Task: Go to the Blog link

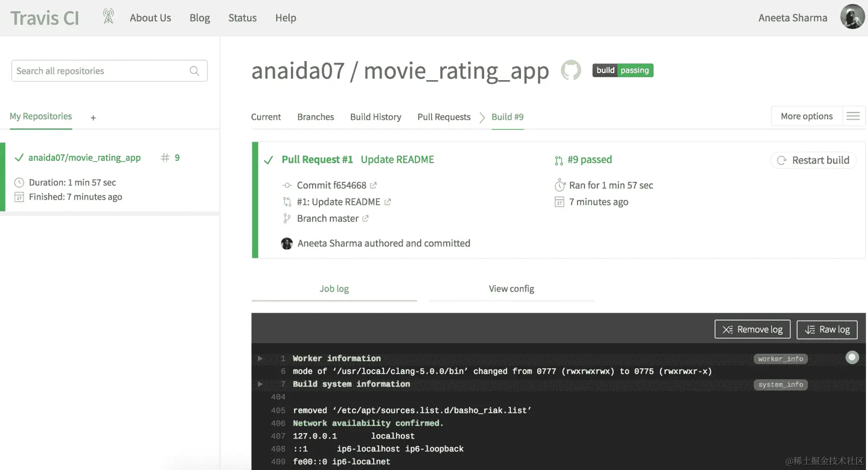Action: [200, 18]
